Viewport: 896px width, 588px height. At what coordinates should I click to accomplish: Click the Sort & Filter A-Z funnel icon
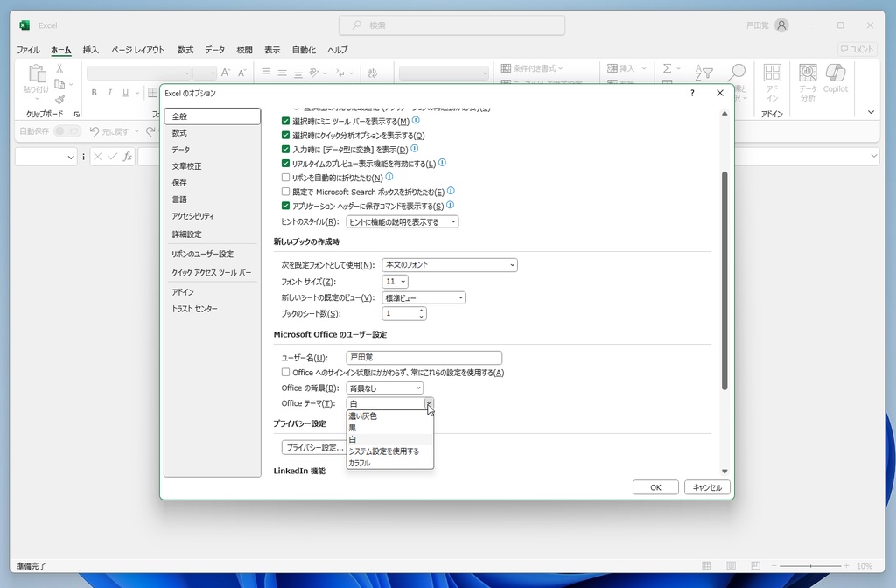pyautogui.click(x=703, y=73)
